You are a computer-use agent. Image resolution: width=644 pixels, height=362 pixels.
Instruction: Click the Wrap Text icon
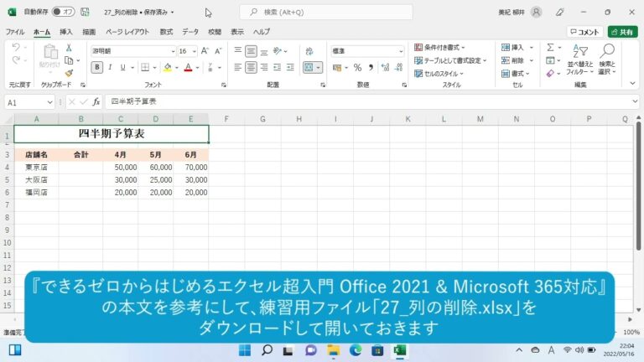click(309, 51)
